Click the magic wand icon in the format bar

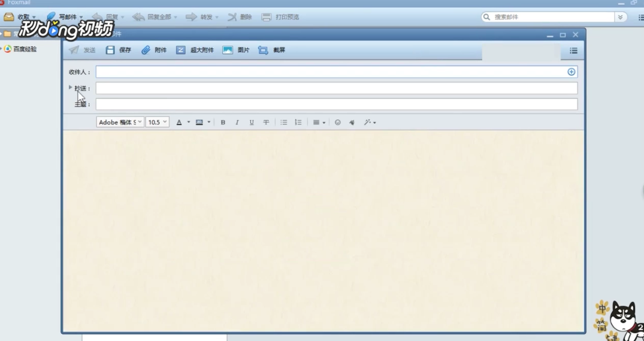coord(367,122)
